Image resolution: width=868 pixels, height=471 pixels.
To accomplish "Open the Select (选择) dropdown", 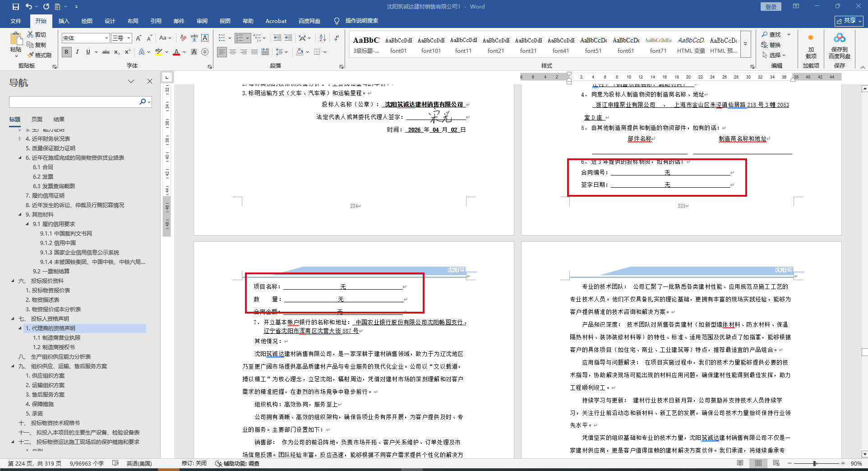I will (774, 55).
